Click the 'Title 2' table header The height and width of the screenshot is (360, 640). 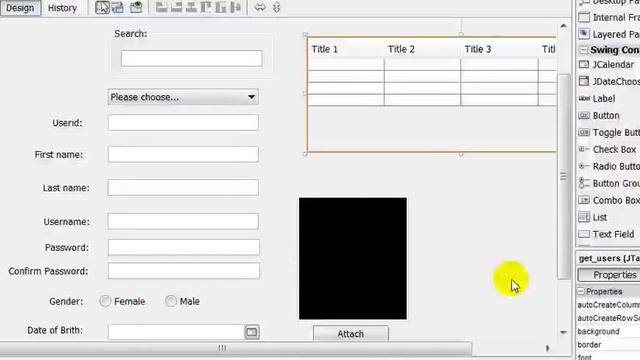tap(422, 49)
